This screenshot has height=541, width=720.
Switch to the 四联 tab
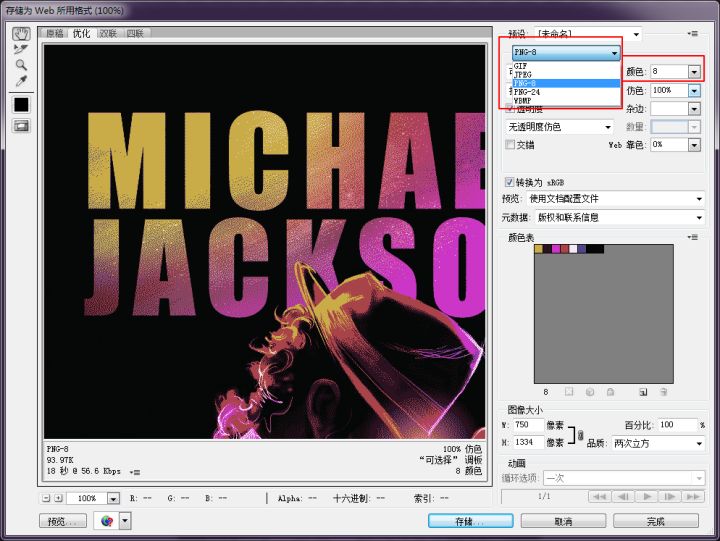[x=135, y=33]
